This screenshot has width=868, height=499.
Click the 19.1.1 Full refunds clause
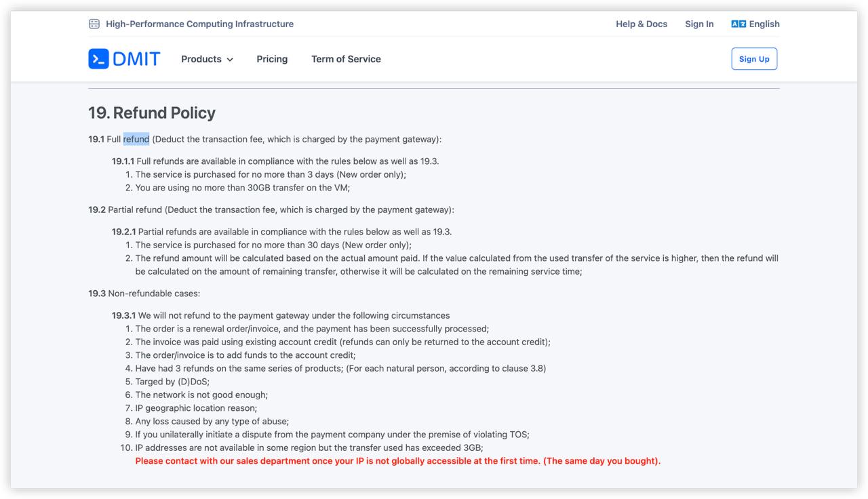coord(275,161)
